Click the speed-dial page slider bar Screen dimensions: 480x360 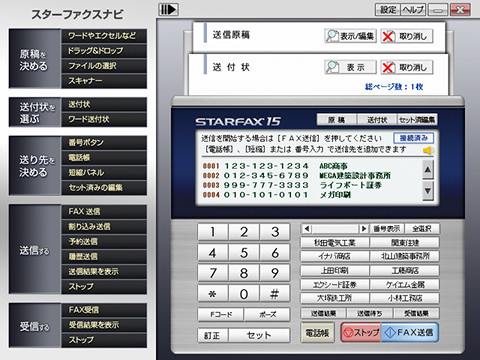[x=335, y=229]
